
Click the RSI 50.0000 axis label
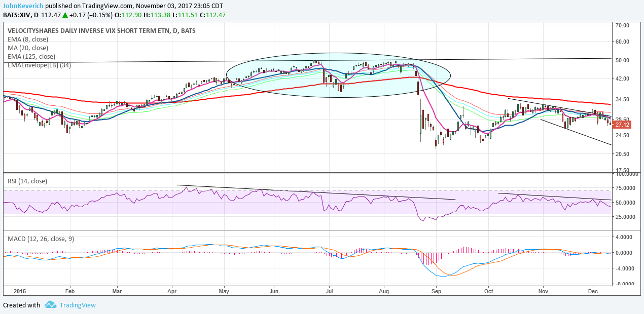click(x=625, y=203)
